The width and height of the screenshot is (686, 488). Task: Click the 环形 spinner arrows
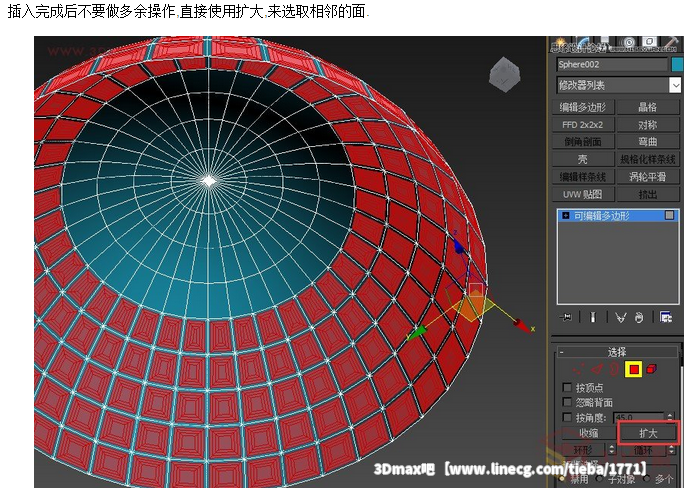click(612, 449)
